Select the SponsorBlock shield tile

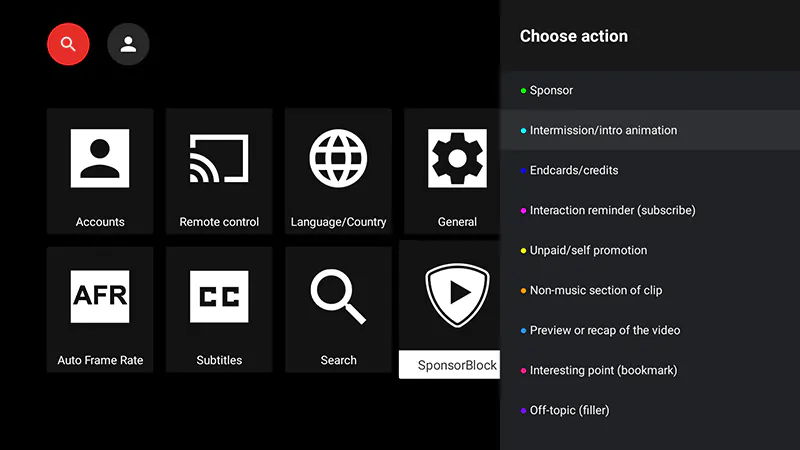tap(449, 310)
